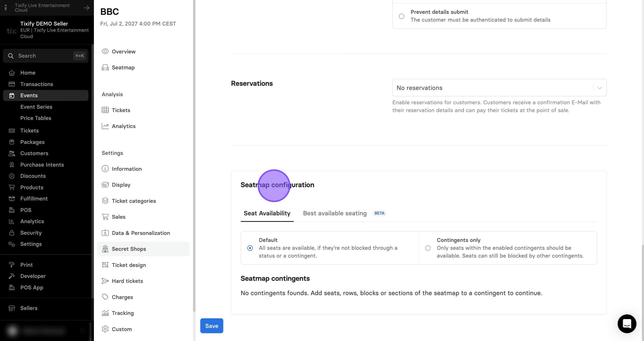Click the Print roller icon
Viewport: 644px width, 341px height.
[12, 265]
